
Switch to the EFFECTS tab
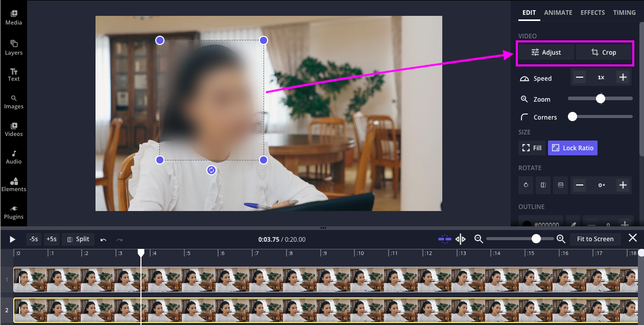tap(592, 13)
